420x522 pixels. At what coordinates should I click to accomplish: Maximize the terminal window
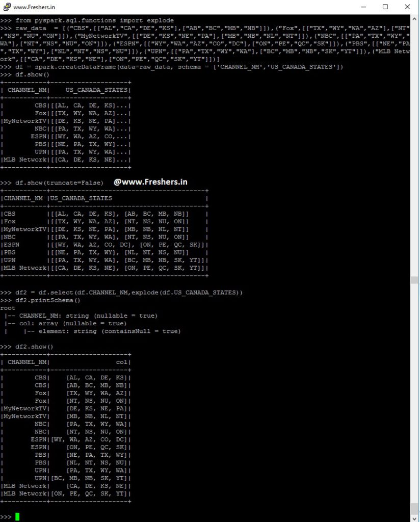tap(385, 7)
